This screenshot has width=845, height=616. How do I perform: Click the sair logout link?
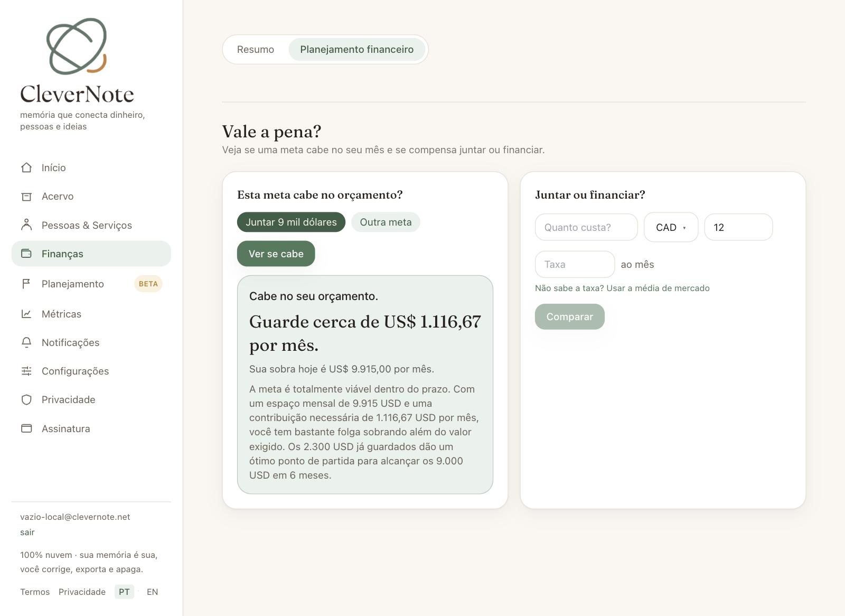click(x=27, y=532)
